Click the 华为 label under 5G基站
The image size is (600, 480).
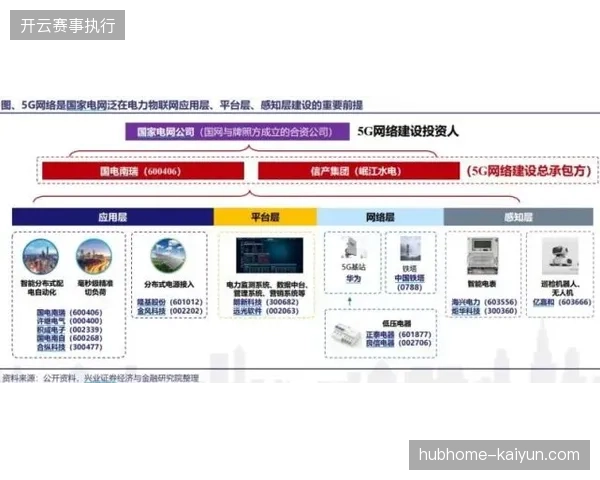click(x=354, y=279)
